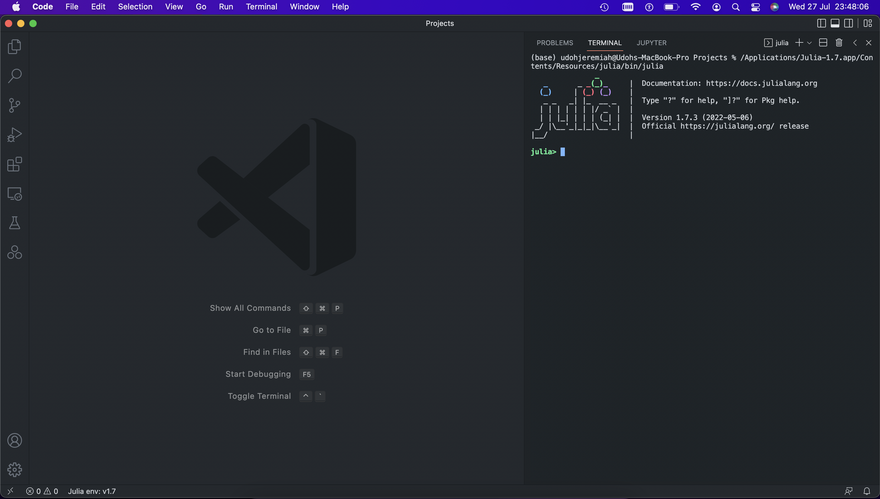Click errors and warnings count in status bar
Screen dimensions: 880x499
click(42, 491)
